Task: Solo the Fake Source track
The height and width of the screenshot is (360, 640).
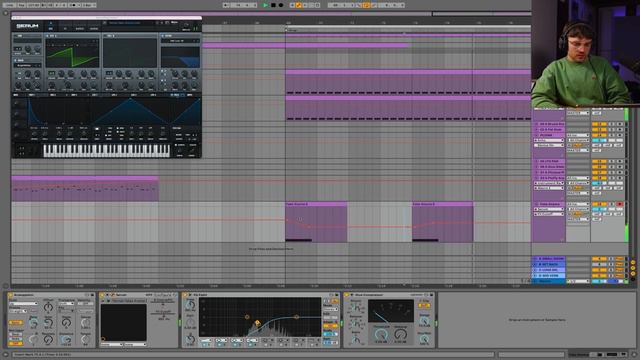Action: [611, 204]
